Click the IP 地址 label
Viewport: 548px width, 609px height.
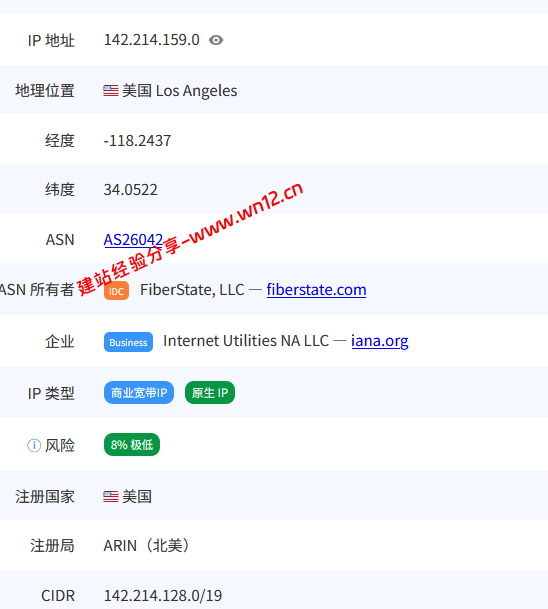(x=51, y=40)
